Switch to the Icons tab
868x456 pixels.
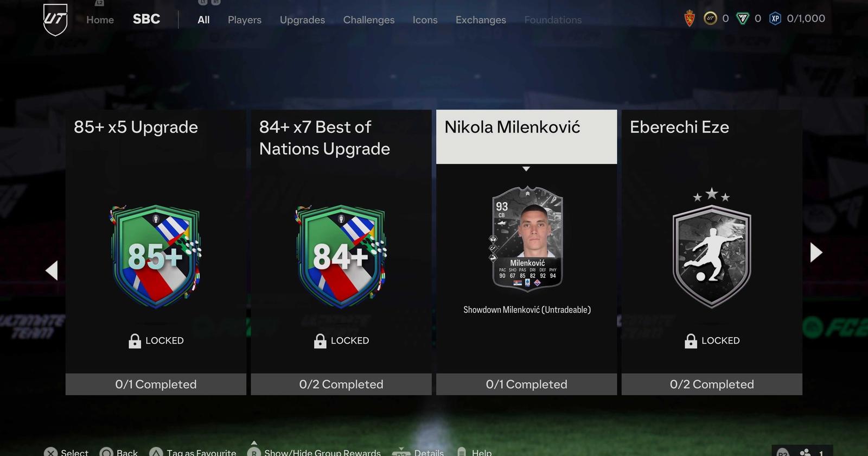pos(425,20)
